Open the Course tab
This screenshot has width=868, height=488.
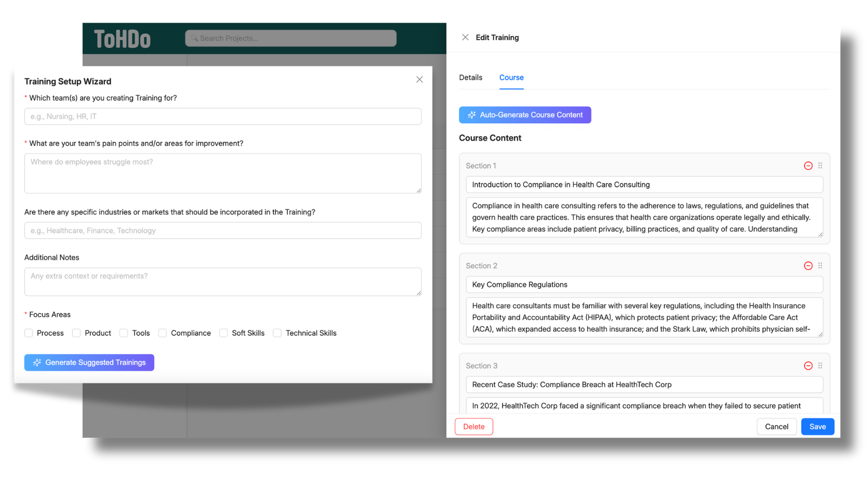[511, 78]
